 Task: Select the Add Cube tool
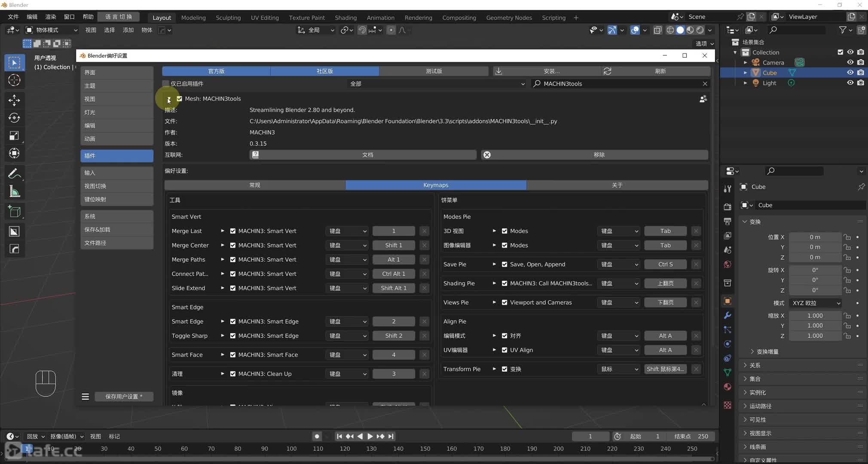point(14,211)
